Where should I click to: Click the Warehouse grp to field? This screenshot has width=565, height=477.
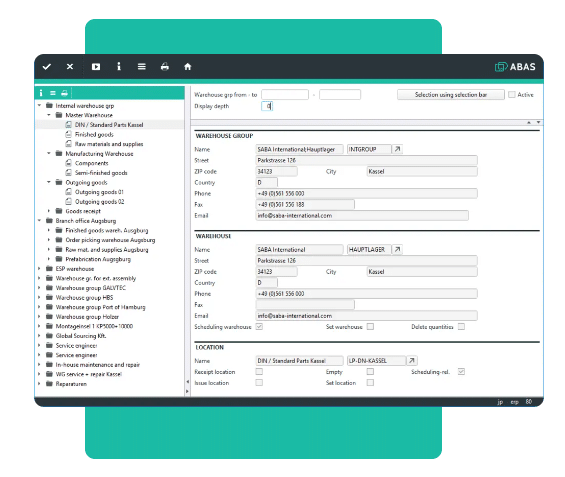point(340,94)
